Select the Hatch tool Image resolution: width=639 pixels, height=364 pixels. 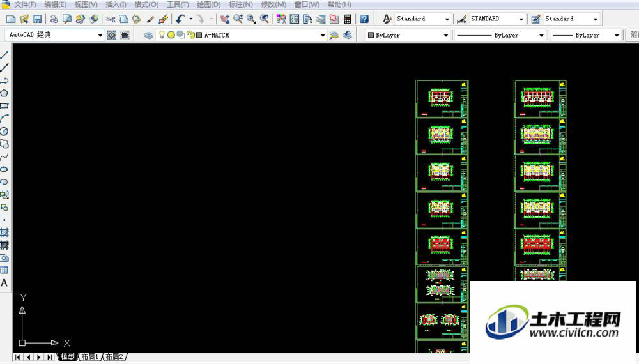[x=4, y=232]
